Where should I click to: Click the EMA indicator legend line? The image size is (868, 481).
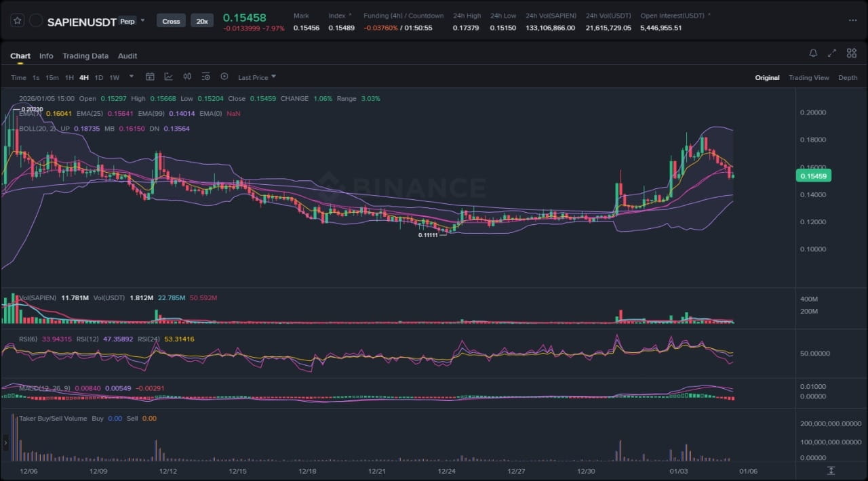pyautogui.click(x=130, y=114)
